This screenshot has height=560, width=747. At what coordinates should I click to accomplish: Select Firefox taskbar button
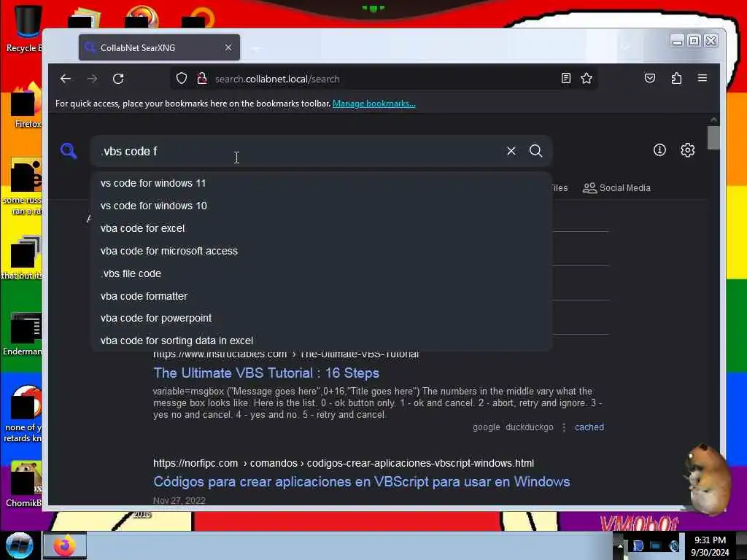[x=65, y=545]
